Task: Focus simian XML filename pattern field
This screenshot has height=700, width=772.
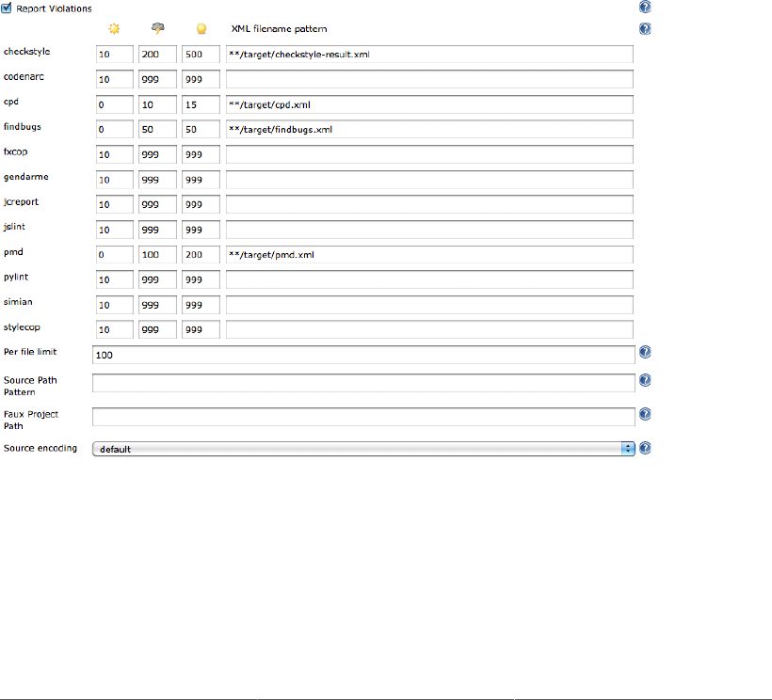Action: (x=429, y=305)
